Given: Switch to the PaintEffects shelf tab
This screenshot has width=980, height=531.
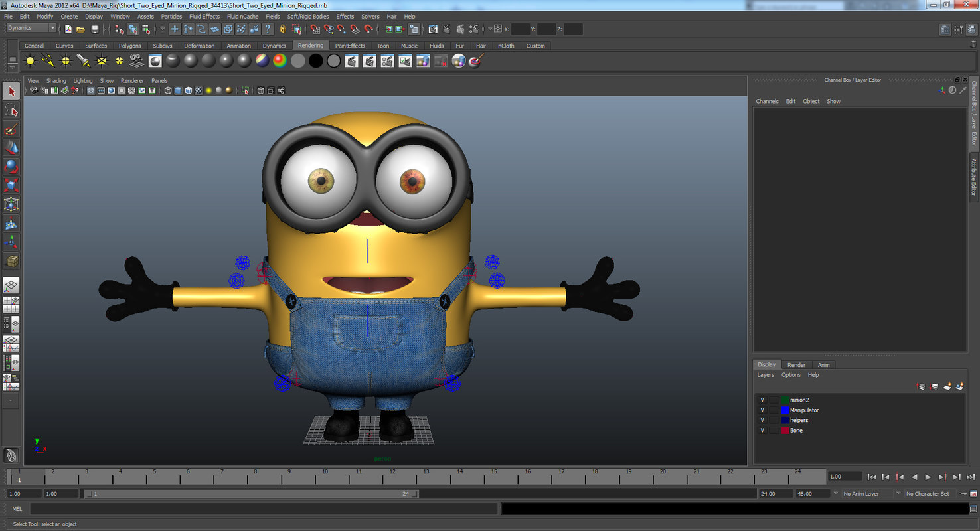Looking at the screenshot, I should [x=350, y=46].
